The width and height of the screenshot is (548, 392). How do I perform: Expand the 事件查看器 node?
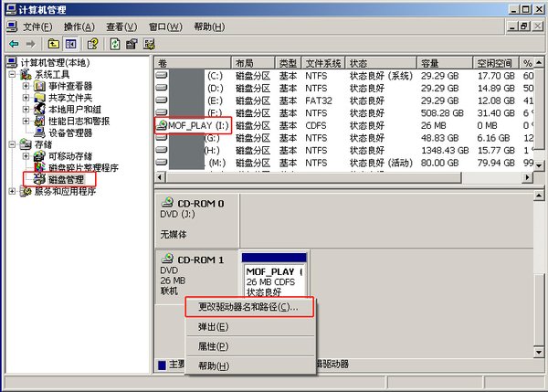click(x=26, y=86)
